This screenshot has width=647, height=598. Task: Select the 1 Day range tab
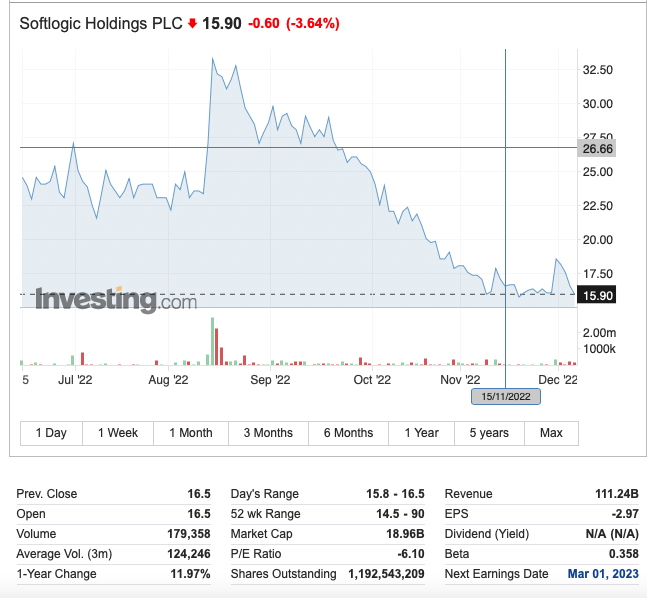click(51, 433)
